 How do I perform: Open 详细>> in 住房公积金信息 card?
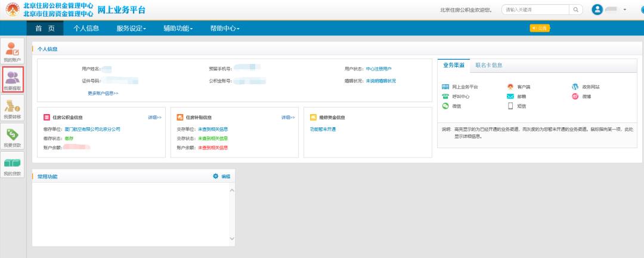[x=155, y=118]
